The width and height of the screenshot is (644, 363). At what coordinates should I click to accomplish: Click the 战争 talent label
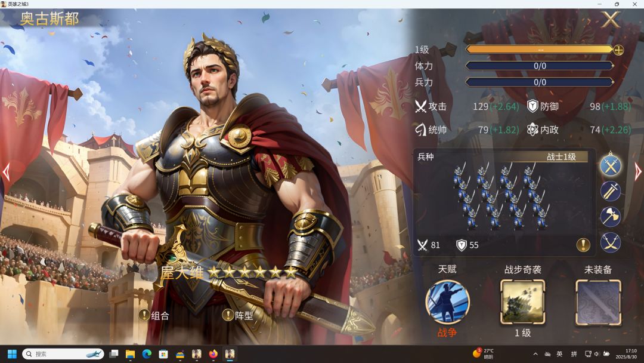point(447,332)
